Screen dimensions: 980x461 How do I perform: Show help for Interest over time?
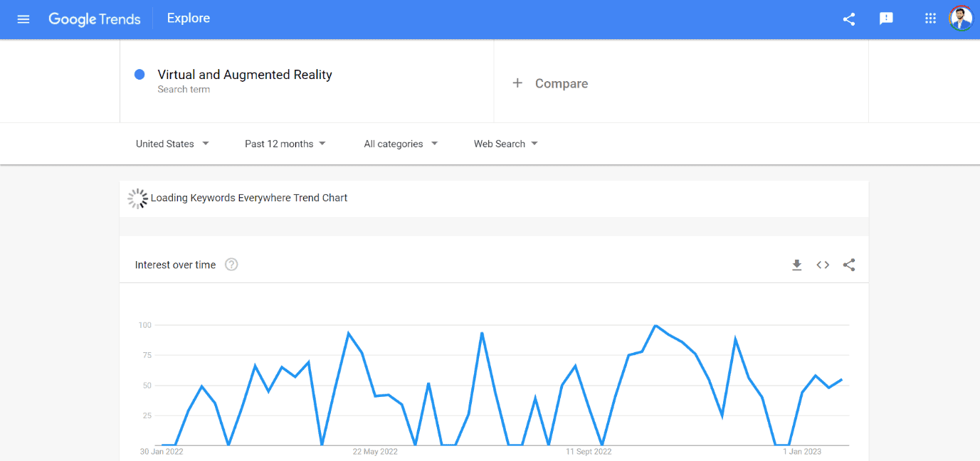pos(231,265)
